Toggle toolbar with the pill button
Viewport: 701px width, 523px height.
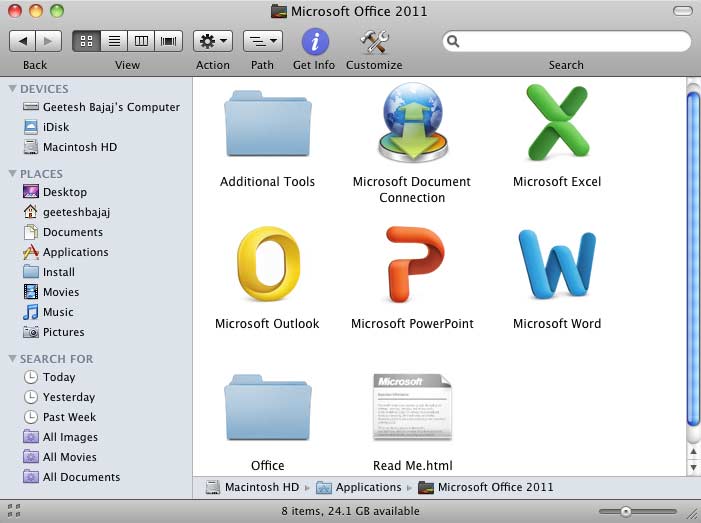(683, 11)
